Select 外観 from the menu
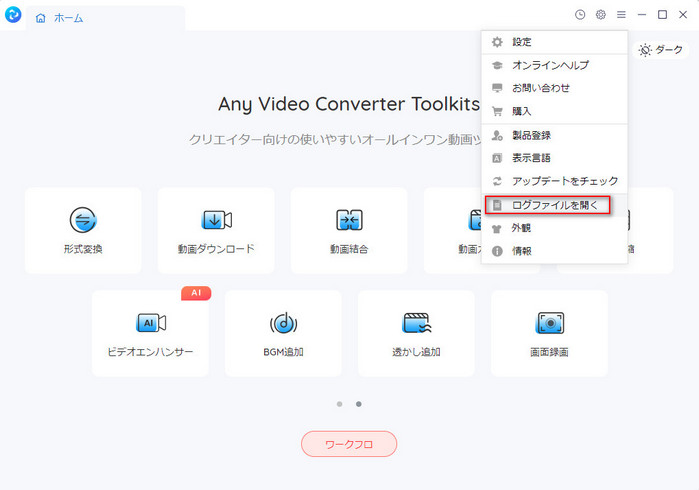The width and height of the screenshot is (699, 490). tap(554, 228)
